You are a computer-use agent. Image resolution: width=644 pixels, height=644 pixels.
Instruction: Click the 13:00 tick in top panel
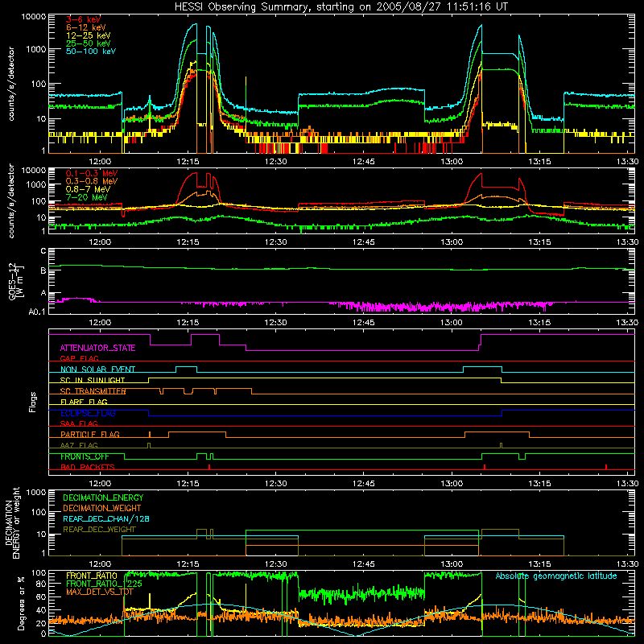click(x=452, y=162)
